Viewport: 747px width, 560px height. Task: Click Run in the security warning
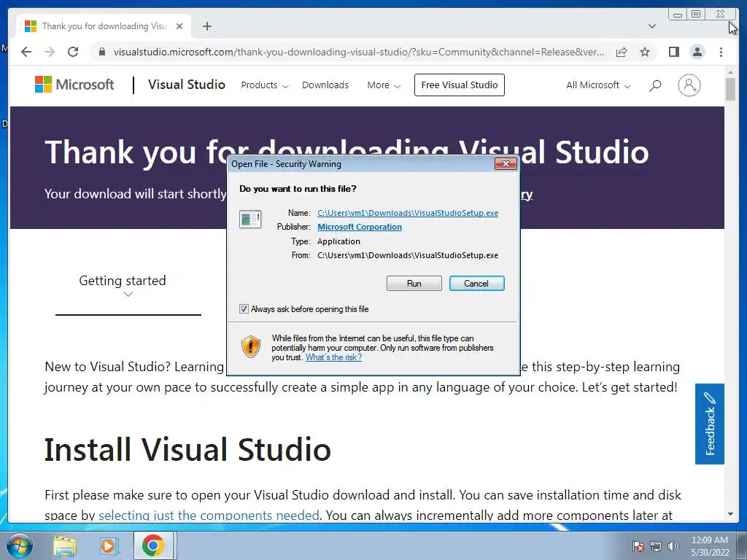point(414,284)
